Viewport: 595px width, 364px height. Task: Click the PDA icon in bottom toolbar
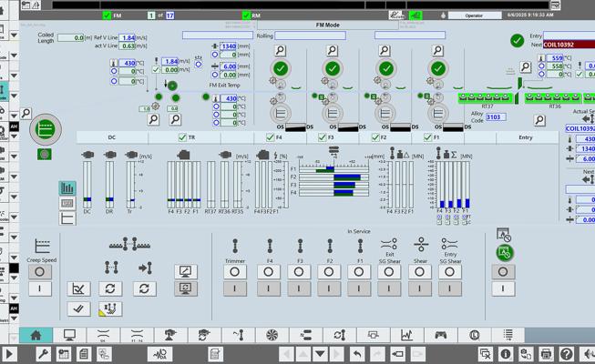click(x=161, y=354)
